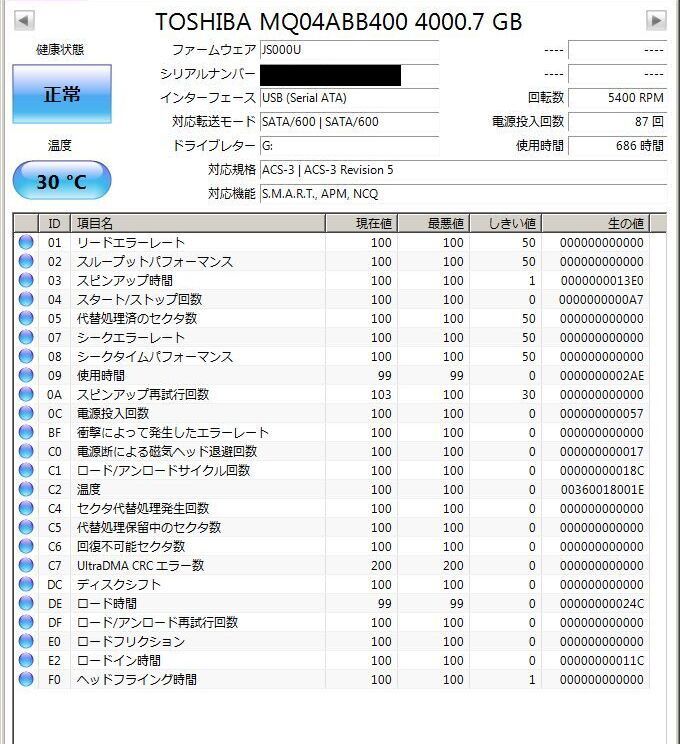This screenshot has height=744, width=680.
Task: Click the TOSHIBA MQ04ABB400 4000.7 GB title
Action: [x=339, y=22]
